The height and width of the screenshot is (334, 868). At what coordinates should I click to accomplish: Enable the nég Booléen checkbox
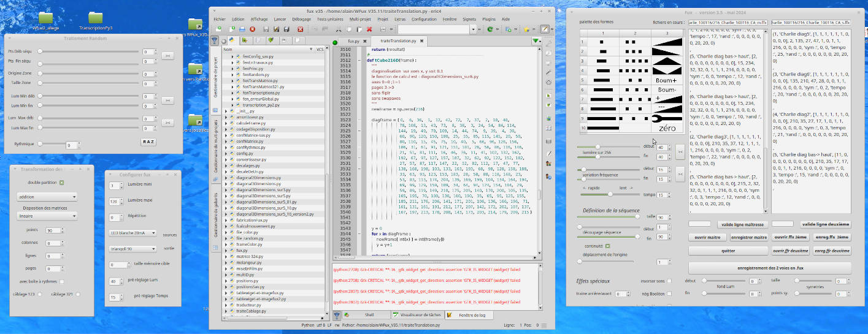[x=669, y=294]
